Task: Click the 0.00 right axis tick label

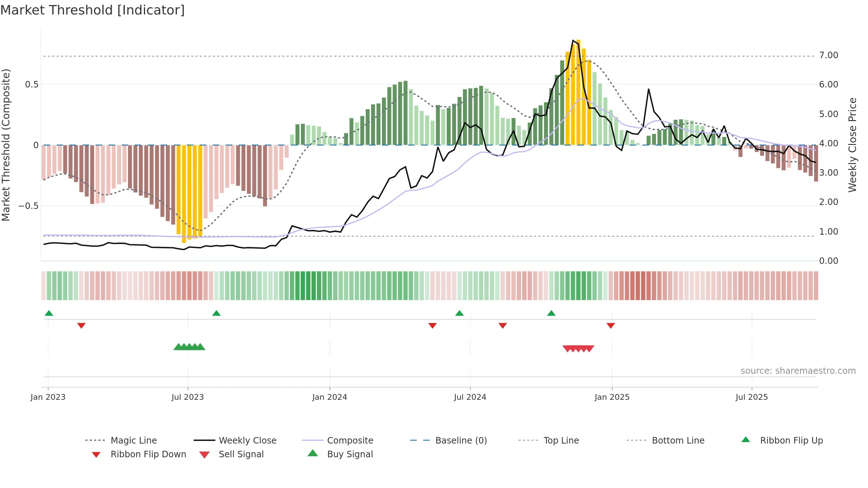Action: (829, 261)
